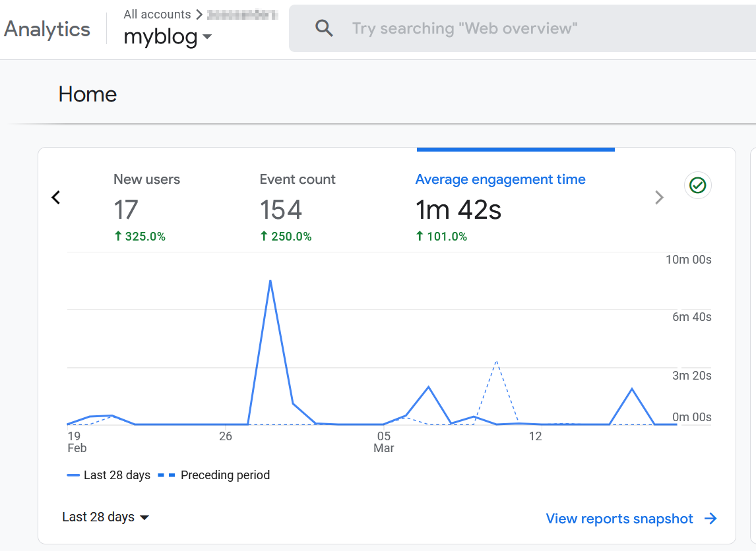Click the green upward arrow under Event count
Screen dimensions: 756x551
pos(263,236)
